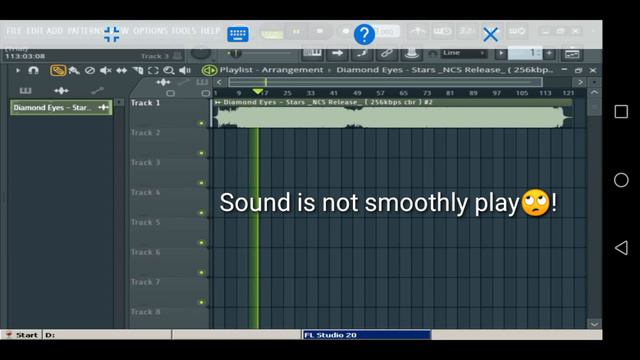
Task: Open the ADD menu
Action: tap(55, 31)
